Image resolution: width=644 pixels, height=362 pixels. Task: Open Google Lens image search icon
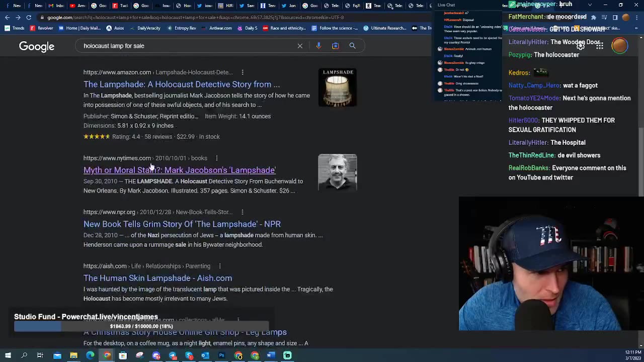[336, 46]
